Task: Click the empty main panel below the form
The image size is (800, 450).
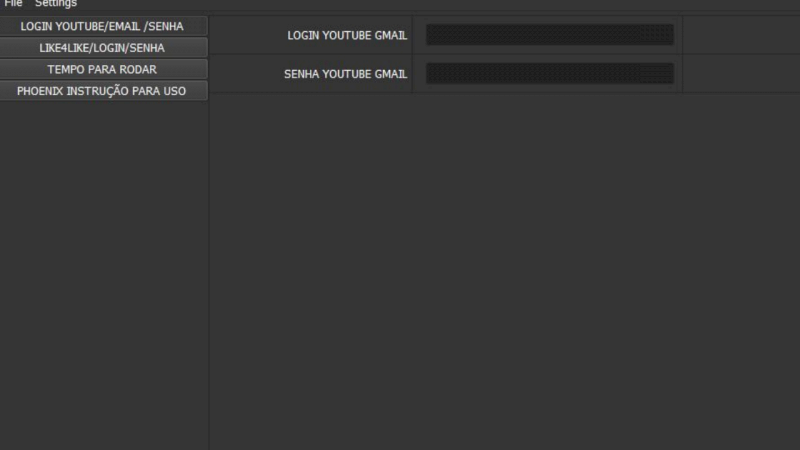Action: click(500, 270)
